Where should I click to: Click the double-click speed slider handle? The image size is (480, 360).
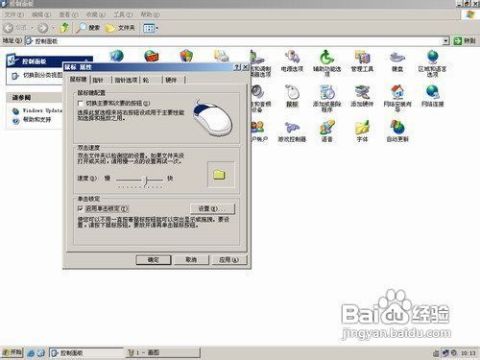146,180
